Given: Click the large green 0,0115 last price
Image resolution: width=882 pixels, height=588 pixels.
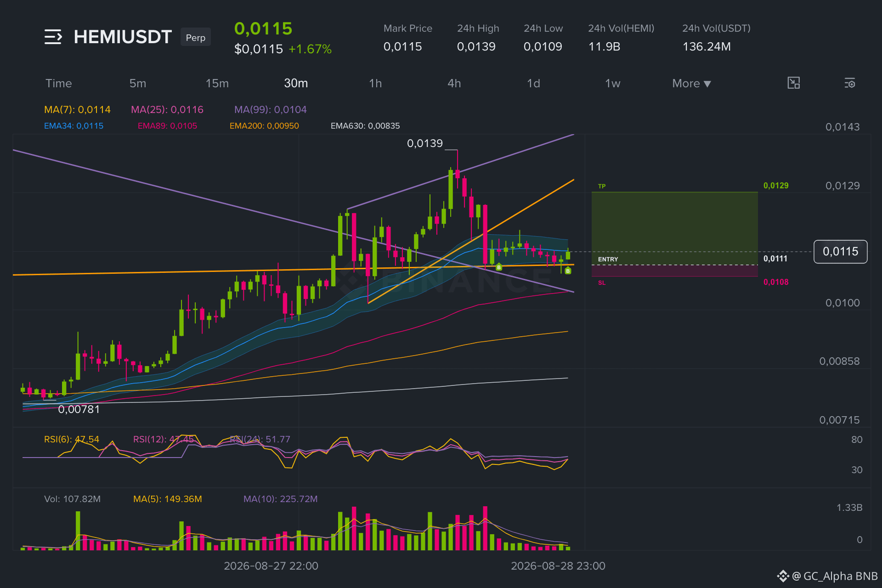Looking at the screenshot, I should (x=263, y=28).
